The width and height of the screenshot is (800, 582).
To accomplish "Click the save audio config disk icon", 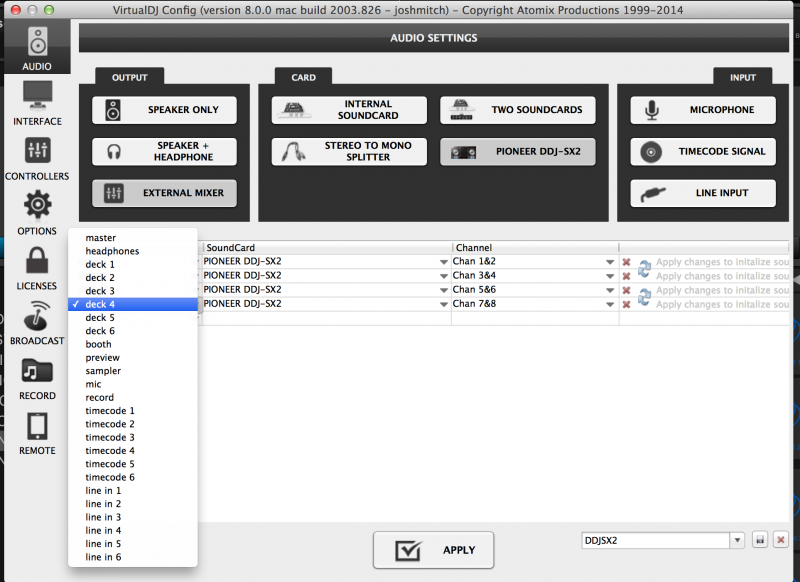I will pyautogui.click(x=760, y=540).
